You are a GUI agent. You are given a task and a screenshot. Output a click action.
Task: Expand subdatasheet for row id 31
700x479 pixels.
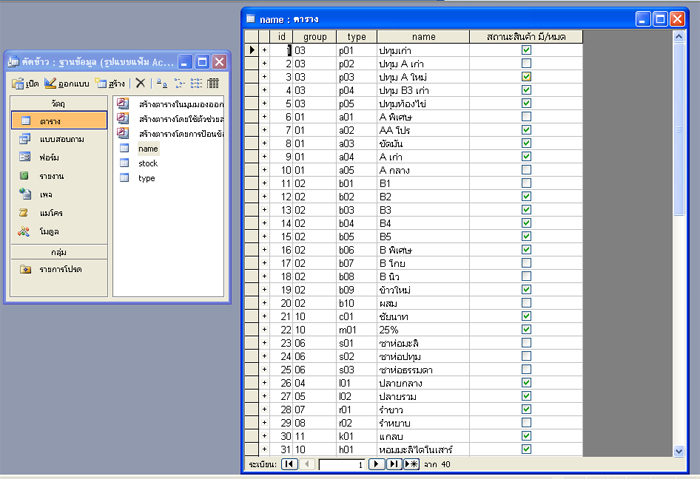click(x=264, y=449)
